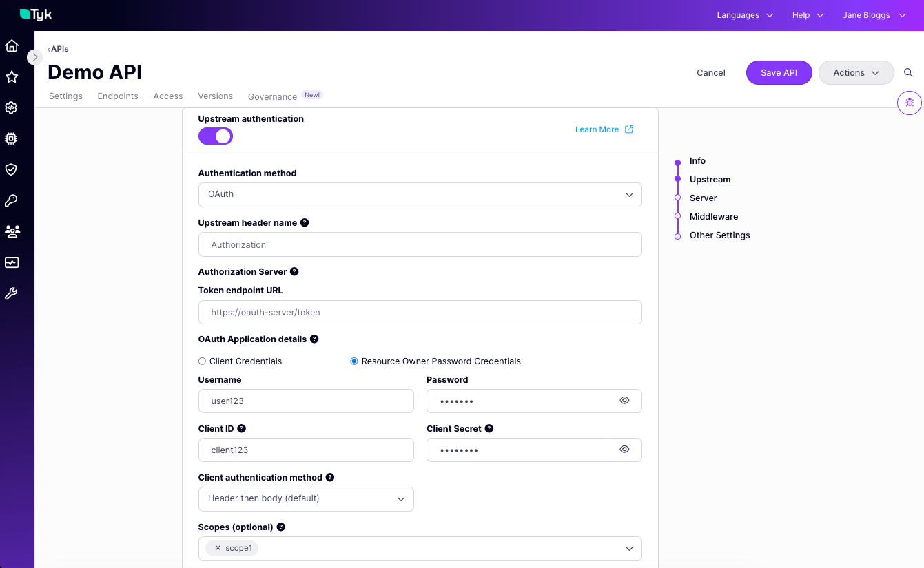Click help icon next to Client Secret
924x568 pixels.
[x=489, y=428]
